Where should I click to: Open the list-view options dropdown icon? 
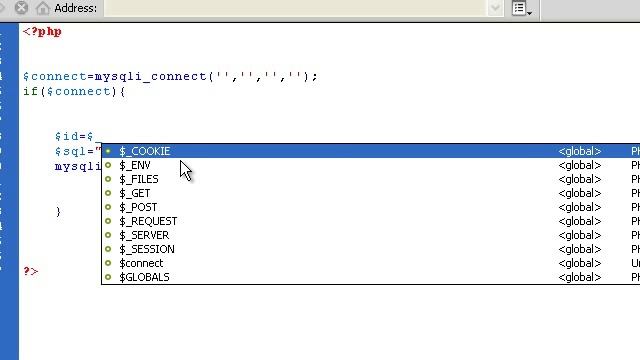[521, 8]
